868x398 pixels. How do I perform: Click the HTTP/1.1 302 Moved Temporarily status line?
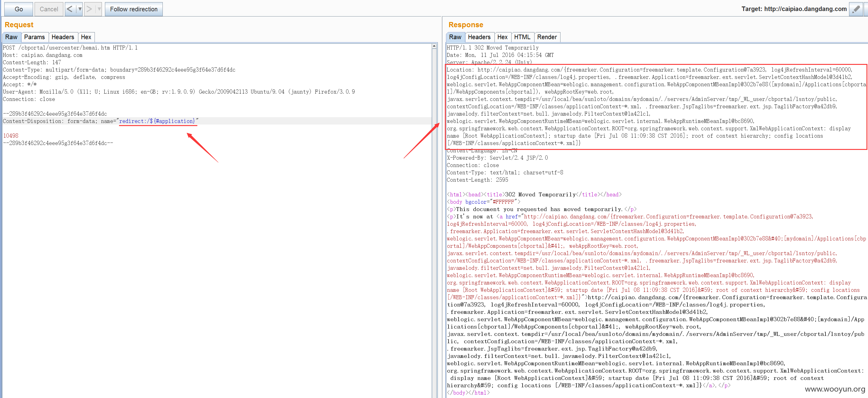pos(492,48)
